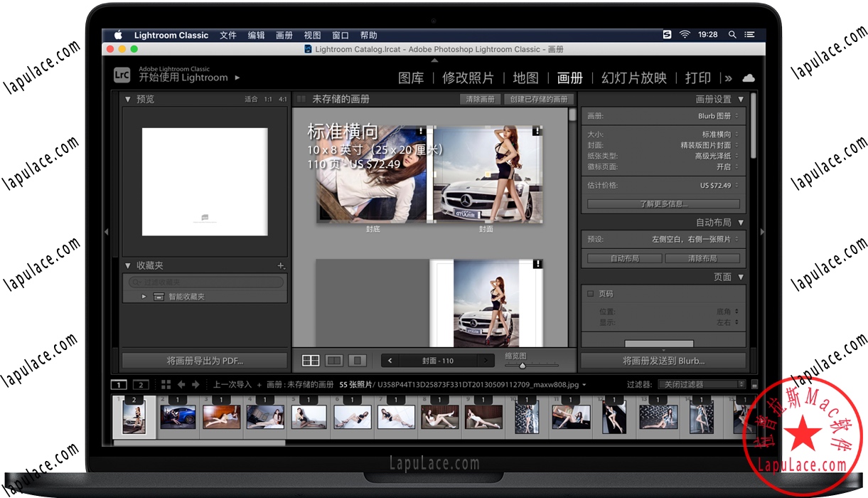
Task: Click the 自动布局 button
Action: tap(623, 258)
